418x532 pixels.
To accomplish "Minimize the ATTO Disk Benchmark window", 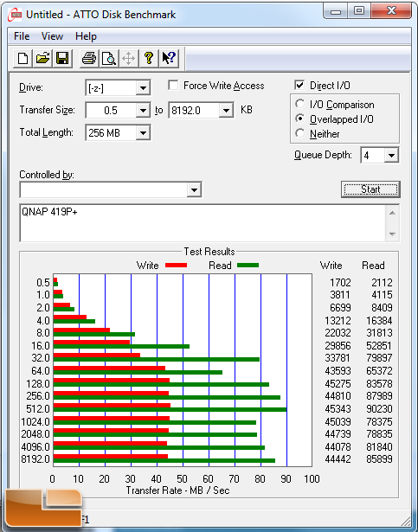I will tap(336, 11).
